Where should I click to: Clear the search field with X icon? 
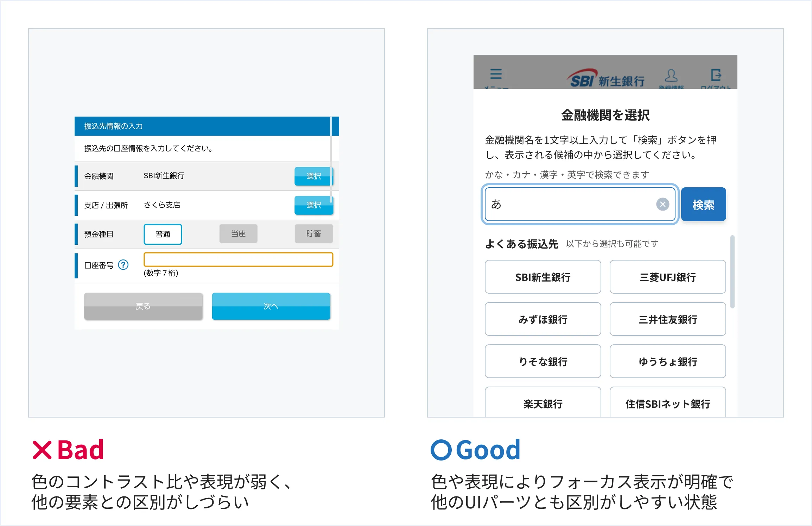pos(662,204)
